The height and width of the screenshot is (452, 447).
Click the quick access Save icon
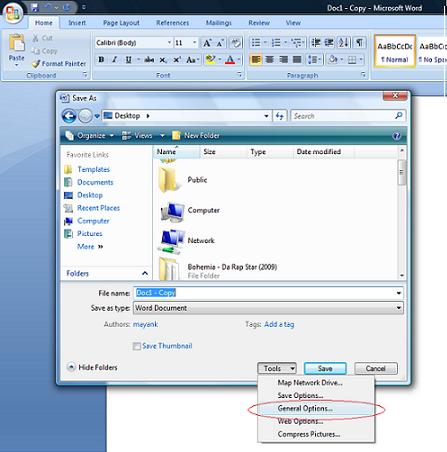coord(35,7)
